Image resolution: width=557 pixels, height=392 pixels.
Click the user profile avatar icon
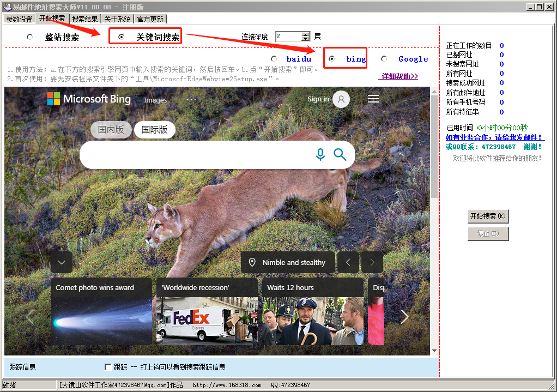click(341, 100)
